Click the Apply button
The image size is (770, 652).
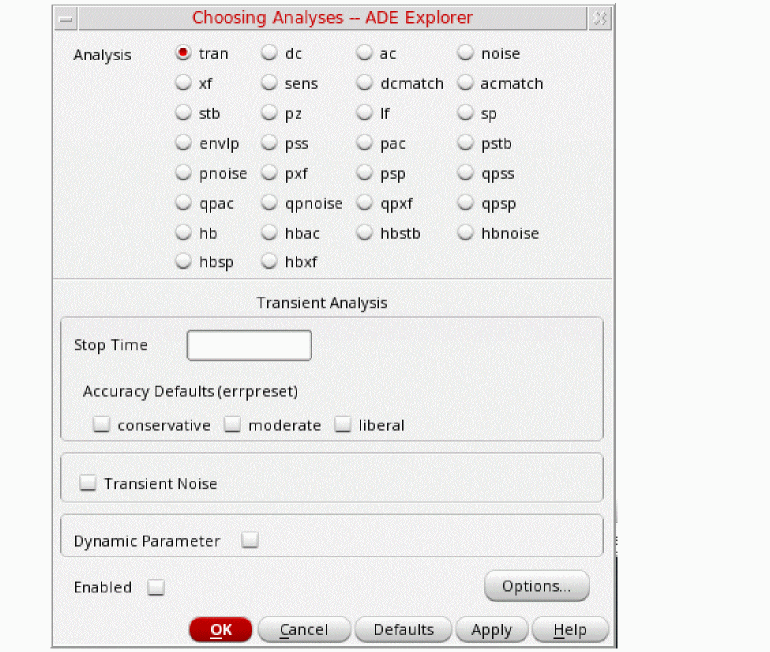pos(492,629)
